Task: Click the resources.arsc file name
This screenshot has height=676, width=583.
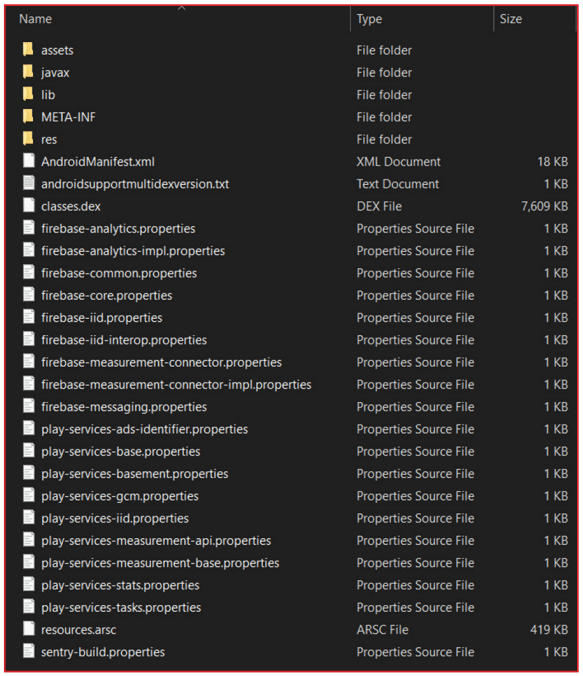Action: (x=78, y=630)
